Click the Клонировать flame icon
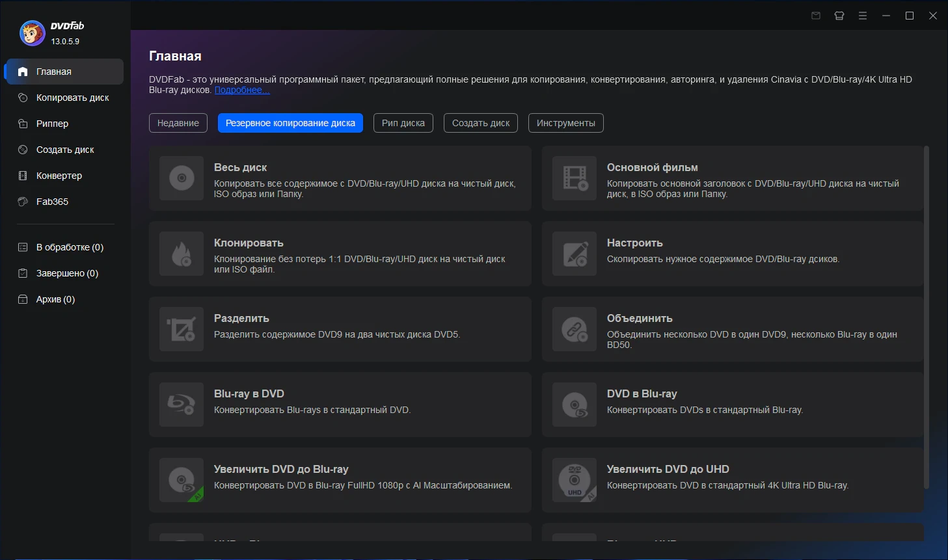The image size is (948, 560). point(182,254)
